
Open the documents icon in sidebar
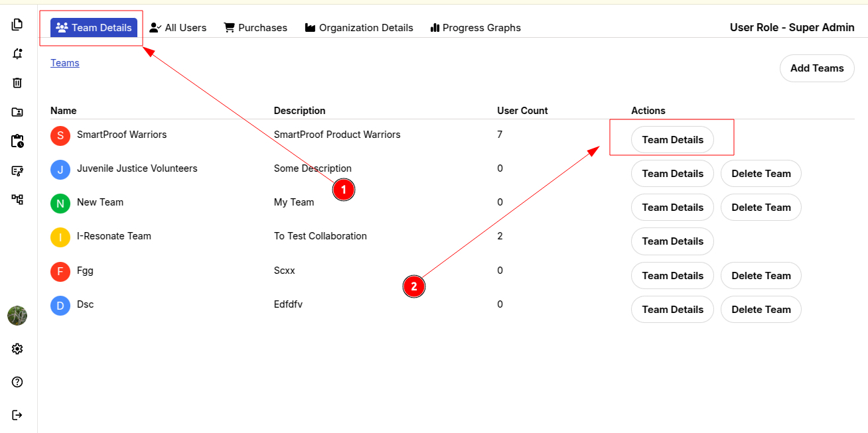(x=17, y=25)
